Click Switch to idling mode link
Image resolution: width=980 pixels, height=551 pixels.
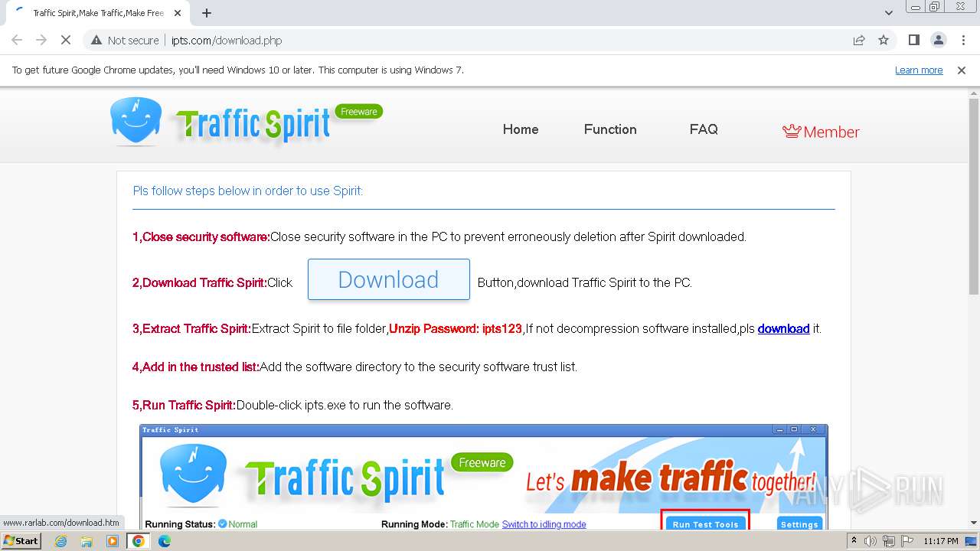[x=544, y=524]
